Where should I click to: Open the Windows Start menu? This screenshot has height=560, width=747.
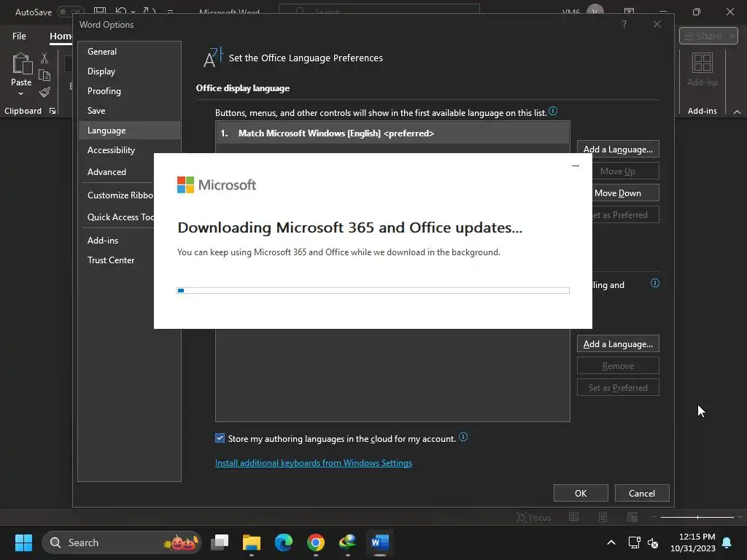click(23, 542)
